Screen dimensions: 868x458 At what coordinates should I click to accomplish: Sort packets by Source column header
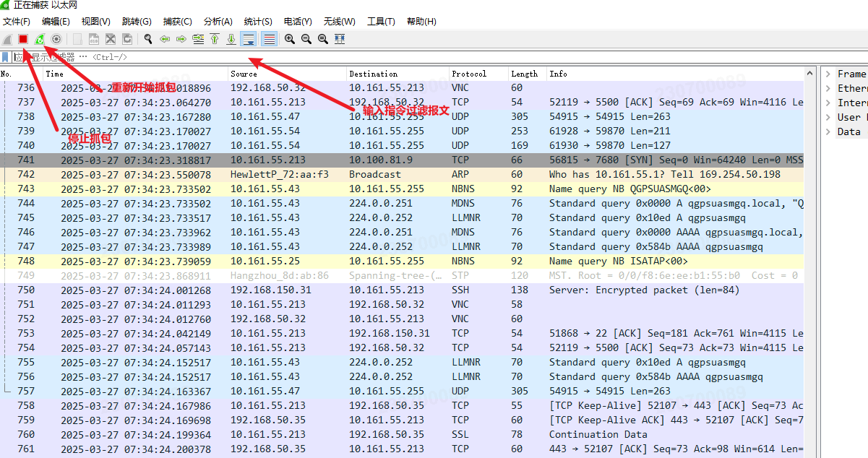244,74
